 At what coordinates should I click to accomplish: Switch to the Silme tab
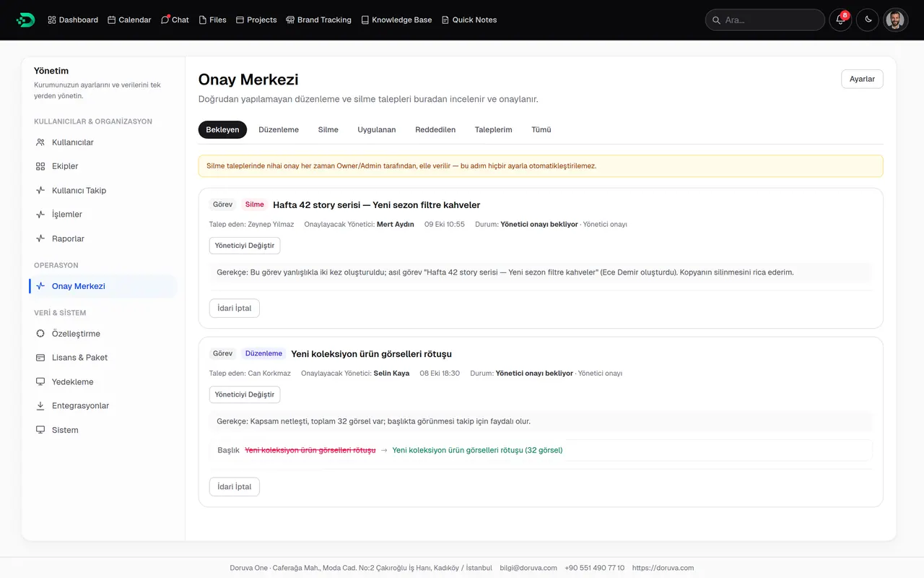click(328, 129)
